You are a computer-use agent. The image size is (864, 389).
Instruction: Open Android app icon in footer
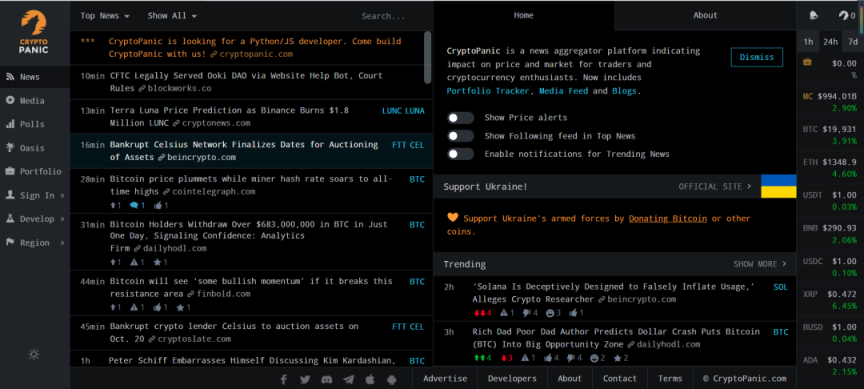tap(392, 379)
